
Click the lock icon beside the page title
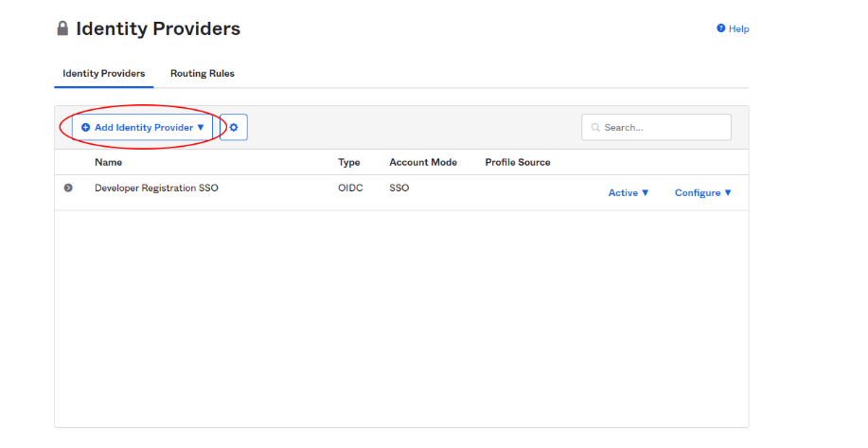(x=63, y=29)
